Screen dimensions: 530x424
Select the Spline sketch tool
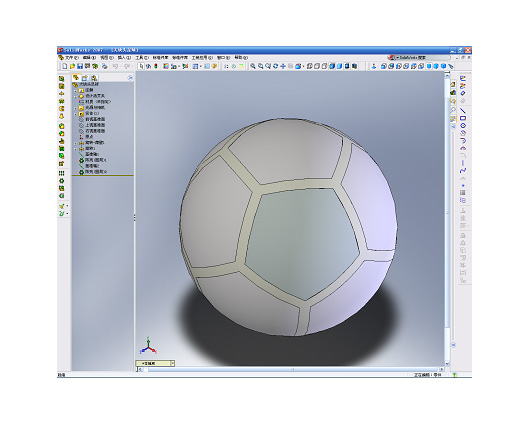tap(463, 170)
